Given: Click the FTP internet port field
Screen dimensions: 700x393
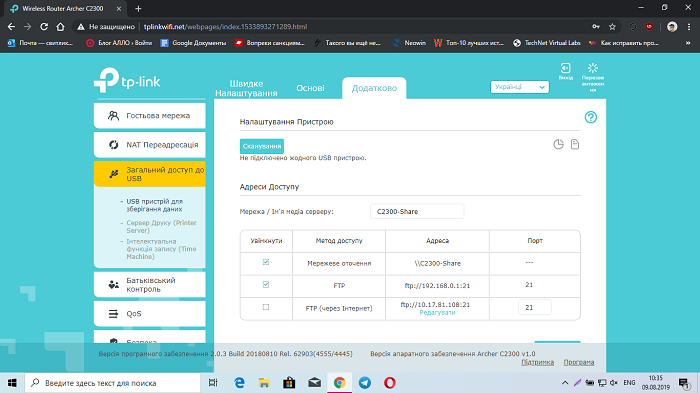Looking at the screenshot, I should [x=534, y=307].
